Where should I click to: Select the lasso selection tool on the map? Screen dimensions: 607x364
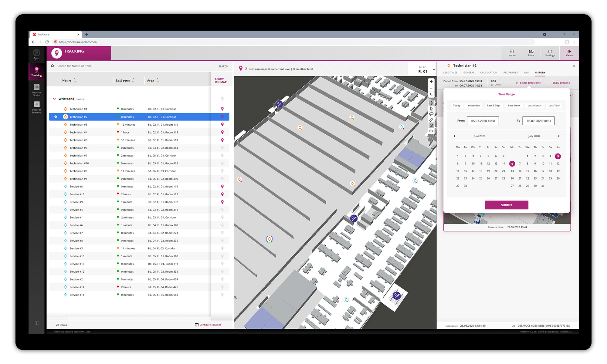tap(431, 113)
